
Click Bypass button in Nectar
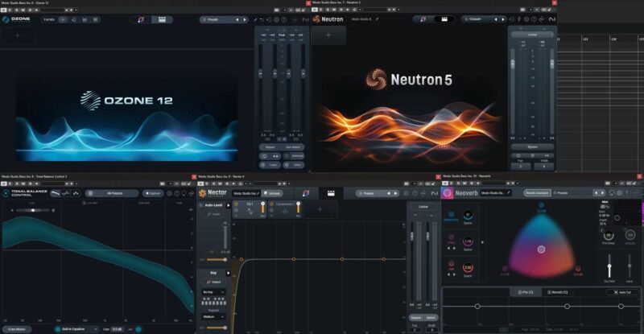(416, 318)
